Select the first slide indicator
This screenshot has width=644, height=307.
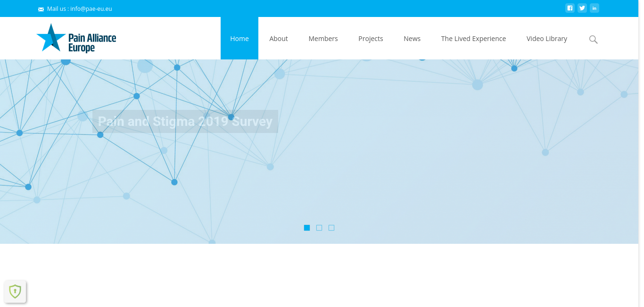(307, 228)
